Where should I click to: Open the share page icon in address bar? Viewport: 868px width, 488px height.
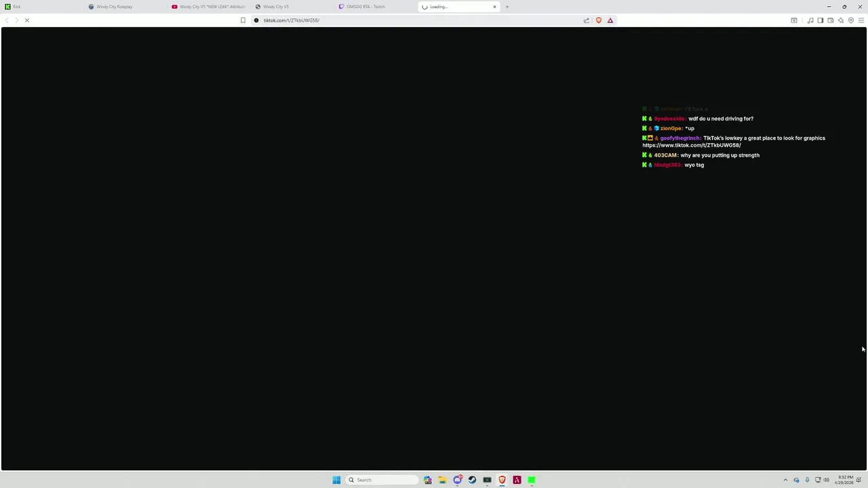[587, 20]
